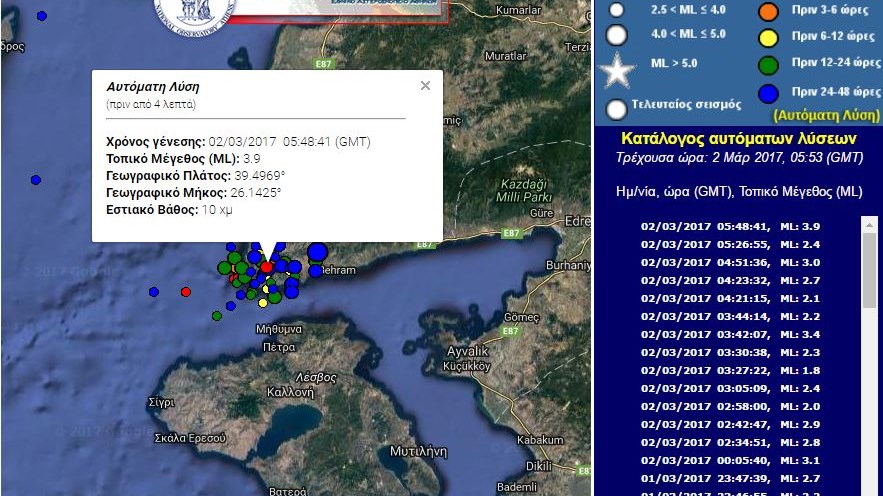883x496 pixels.
Task: Click the blue Πριν 24-48 ώρες legend circle
Action: 768,93
